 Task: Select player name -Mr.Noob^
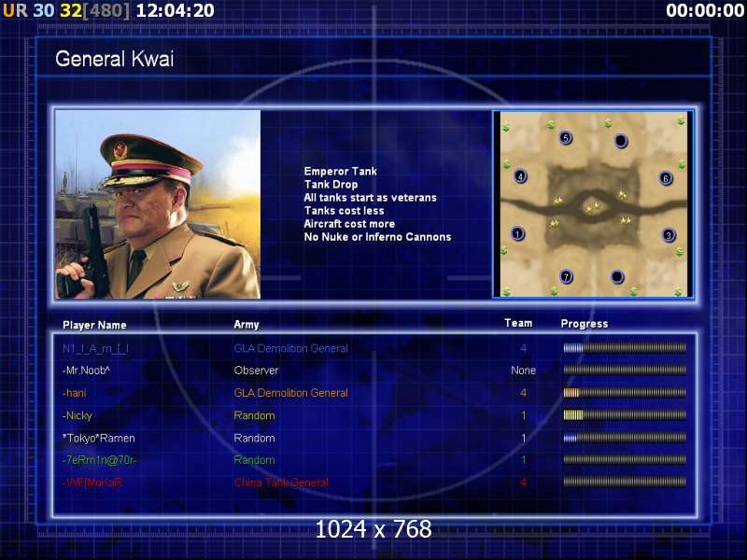86,371
